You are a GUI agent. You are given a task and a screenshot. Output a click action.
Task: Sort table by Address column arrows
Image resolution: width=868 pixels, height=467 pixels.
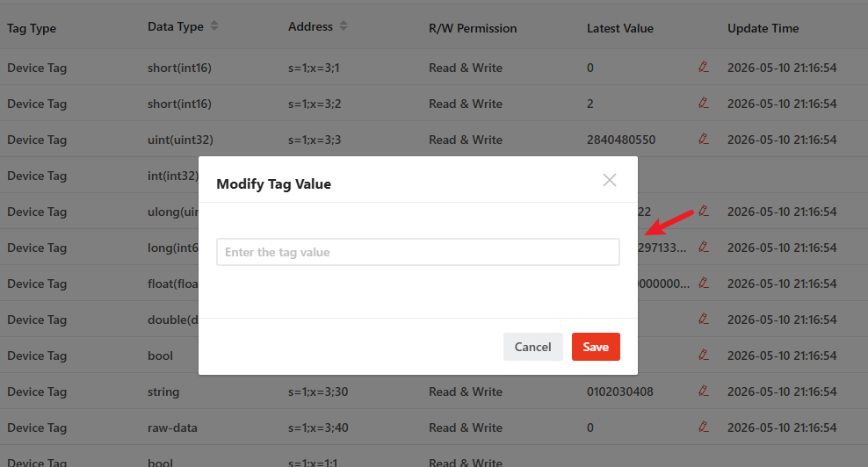pyautogui.click(x=344, y=26)
